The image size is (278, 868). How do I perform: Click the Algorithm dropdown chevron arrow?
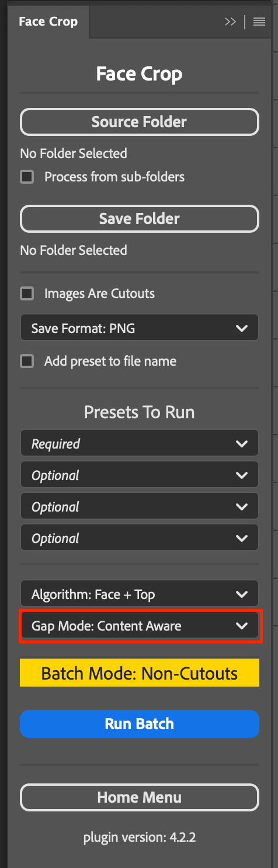[x=242, y=595]
